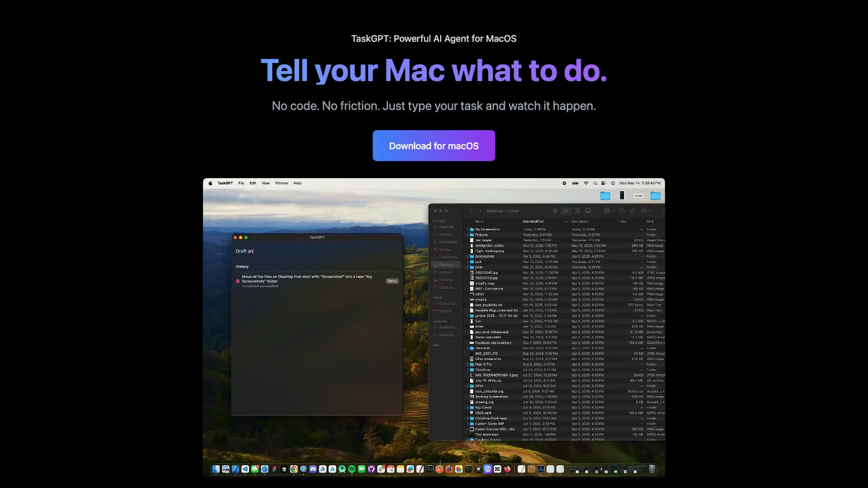Open Messages from the Dock
The image size is (868, 488).
pos(255,469)
